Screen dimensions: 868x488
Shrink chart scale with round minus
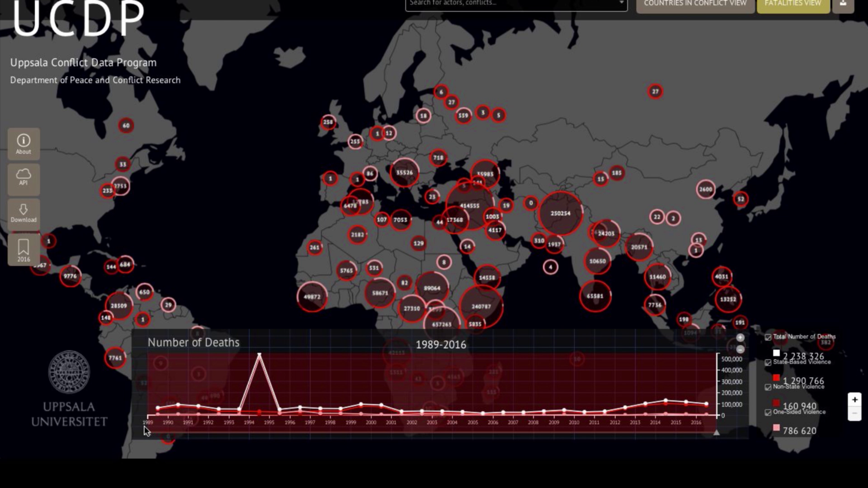pos(740,349)
